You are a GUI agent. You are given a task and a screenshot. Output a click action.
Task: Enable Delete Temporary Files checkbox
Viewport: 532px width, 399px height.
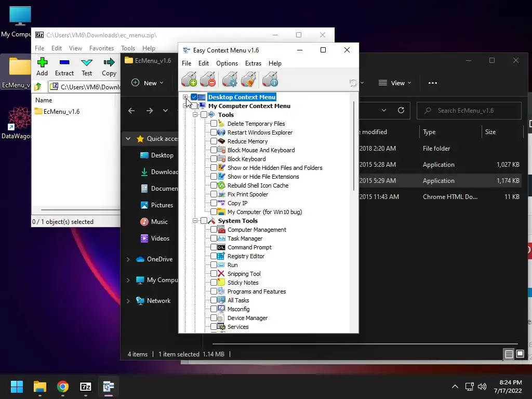pyautogui.click(x=214, y=124)
